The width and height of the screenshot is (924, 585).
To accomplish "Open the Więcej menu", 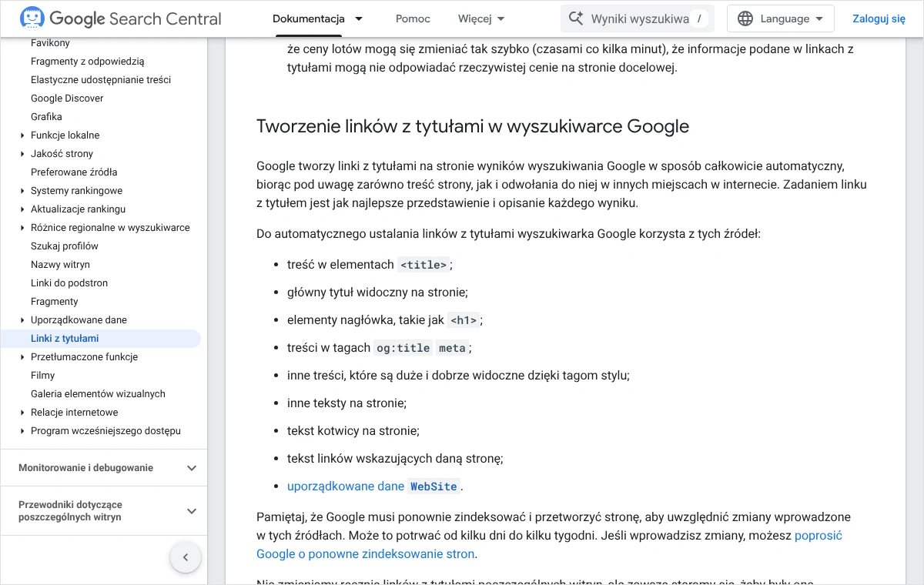I will coord(481,18).
